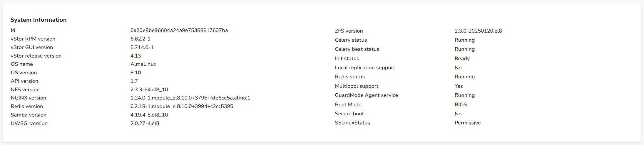Click the vStor GUI version value 5.714.0-1
Viewport: 644px width, 145px height.
click(142, 47)
